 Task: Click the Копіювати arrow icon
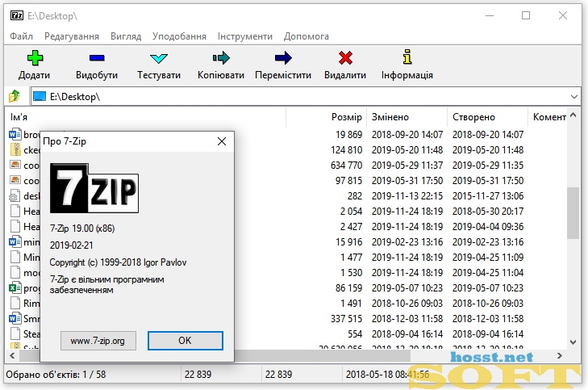point(221,58)
